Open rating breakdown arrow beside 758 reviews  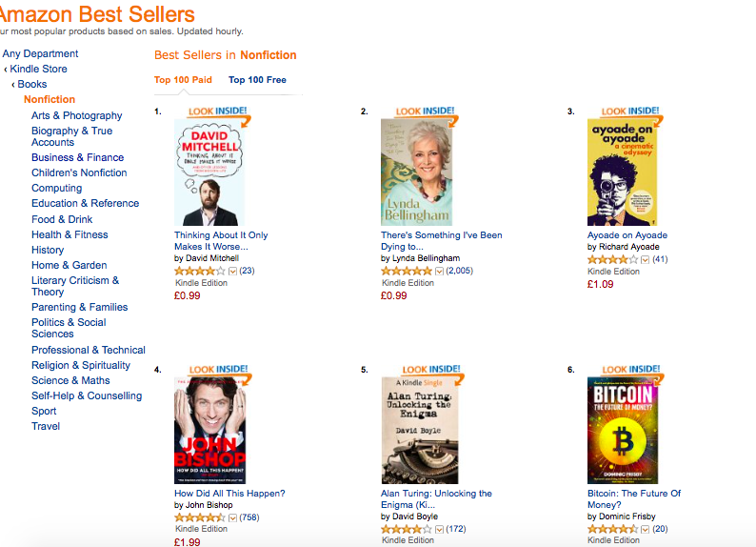tap(232, 517)
